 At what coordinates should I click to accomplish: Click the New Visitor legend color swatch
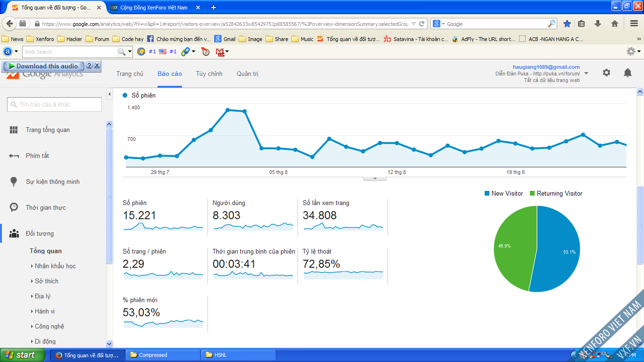pos(487,194)
